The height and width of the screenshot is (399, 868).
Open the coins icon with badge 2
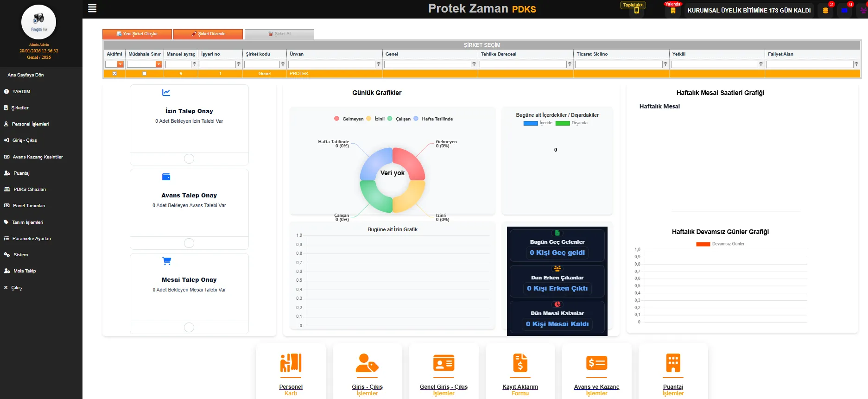[x=825, y=10]
